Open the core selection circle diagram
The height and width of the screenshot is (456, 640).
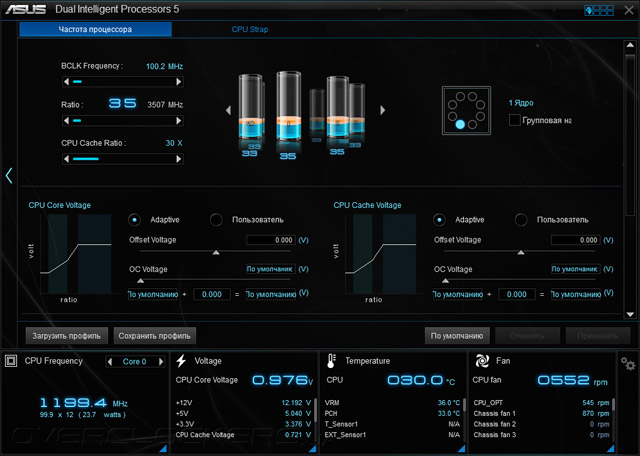[466, 110]
